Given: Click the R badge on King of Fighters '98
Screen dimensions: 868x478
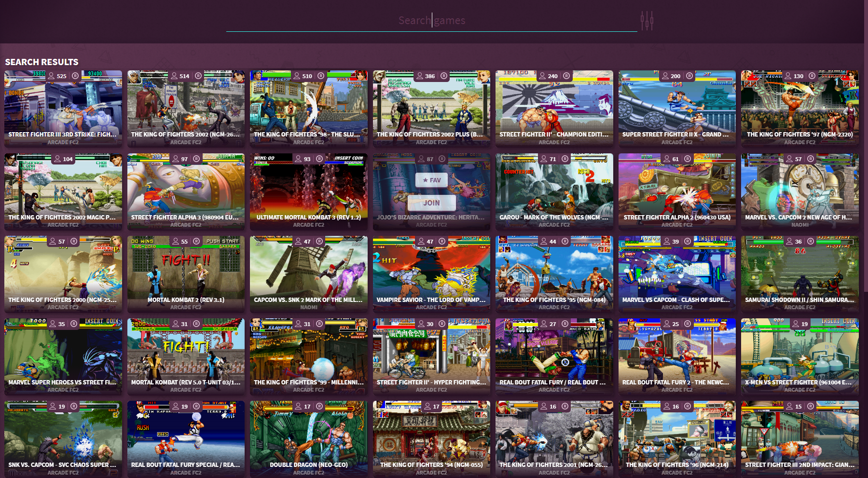Looking at the screenshot, I should tap(321, 76).
